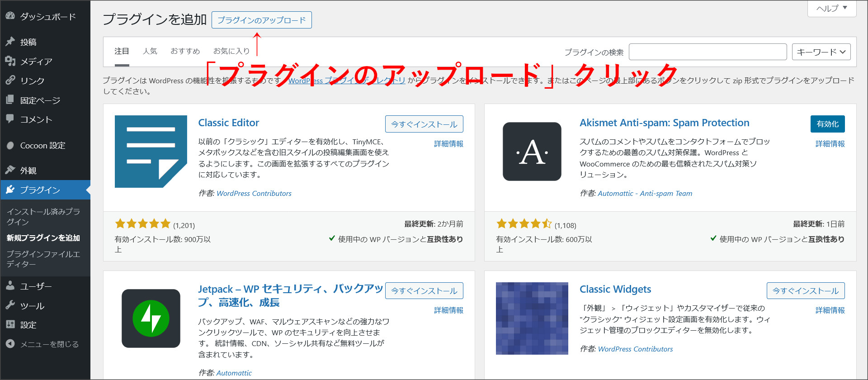
Task: Open the キーワード search type dropdown
Action: (821, 52)
